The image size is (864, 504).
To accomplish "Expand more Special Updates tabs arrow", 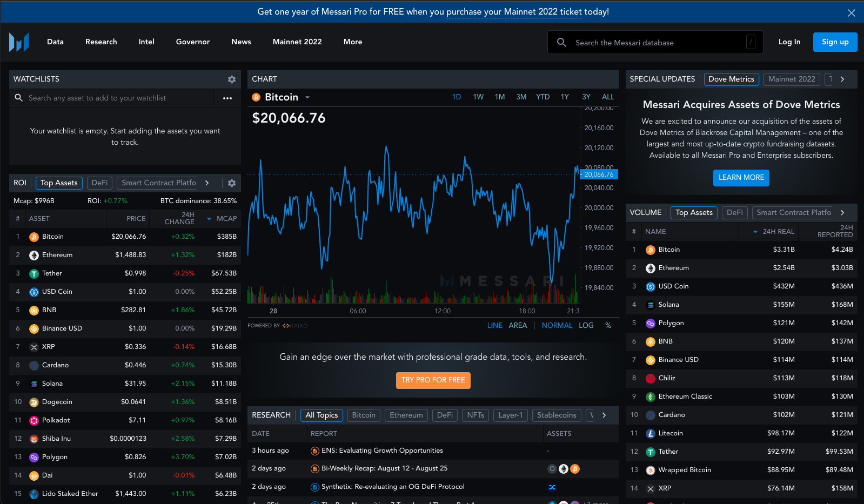I will pyautogui.click(x=842, y=79).
